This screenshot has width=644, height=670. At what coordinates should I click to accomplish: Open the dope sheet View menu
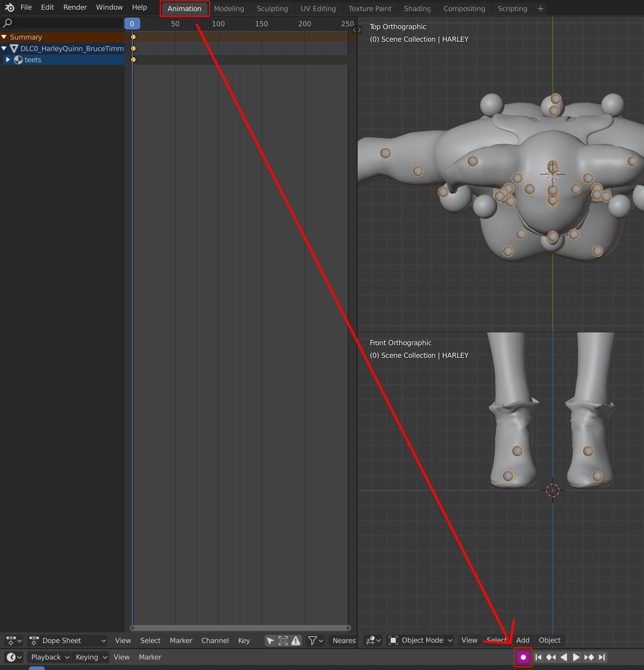point(123,641)
